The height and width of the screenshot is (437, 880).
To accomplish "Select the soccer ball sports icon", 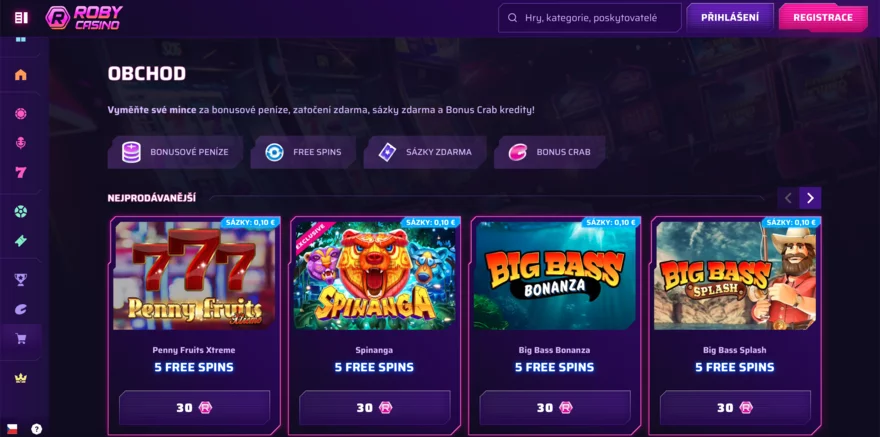I will tap(21, 211).
